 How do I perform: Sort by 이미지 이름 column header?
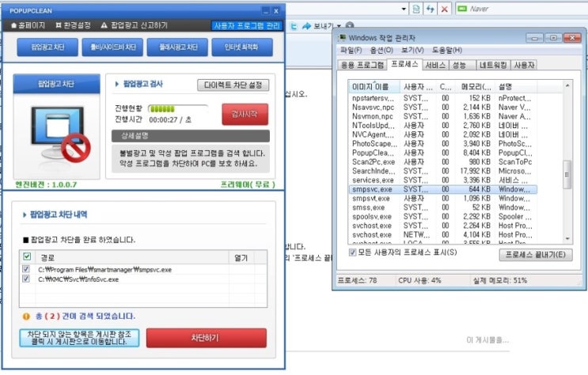pyautogui.click(x=374, y=86)
